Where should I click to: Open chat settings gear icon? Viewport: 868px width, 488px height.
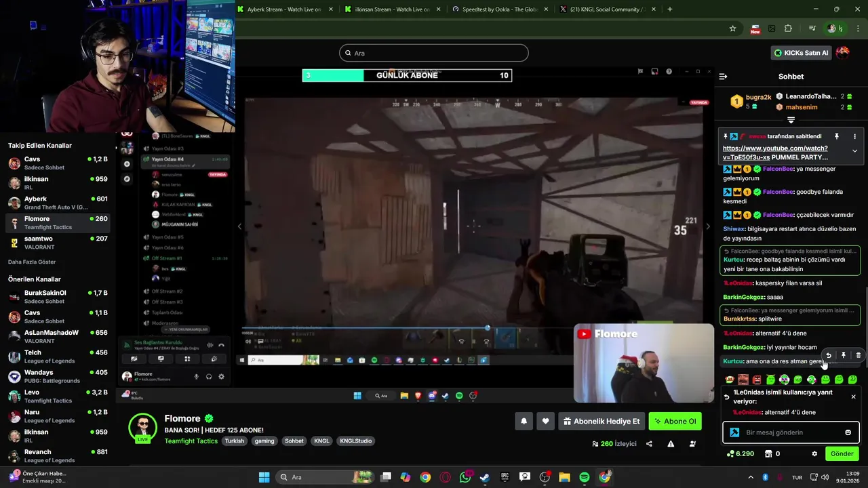(814, 453)
